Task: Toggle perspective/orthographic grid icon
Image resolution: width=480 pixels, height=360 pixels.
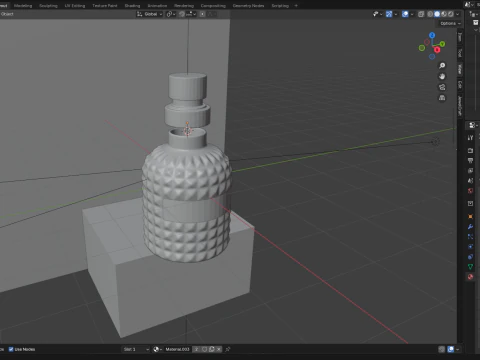Action: 442,98
